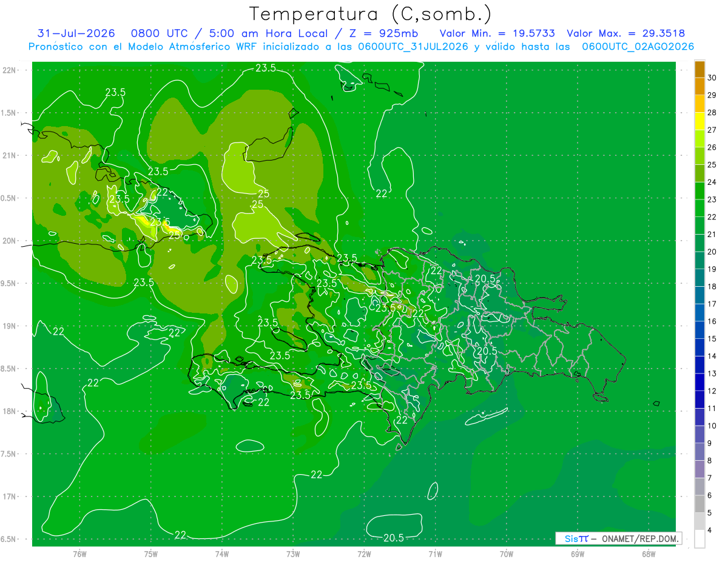
Task: Click the "76W" longitude axis label
Action: coord(79,554)
